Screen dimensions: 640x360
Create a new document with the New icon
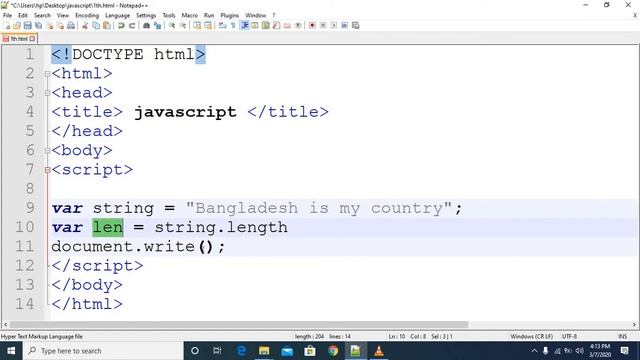7,26
